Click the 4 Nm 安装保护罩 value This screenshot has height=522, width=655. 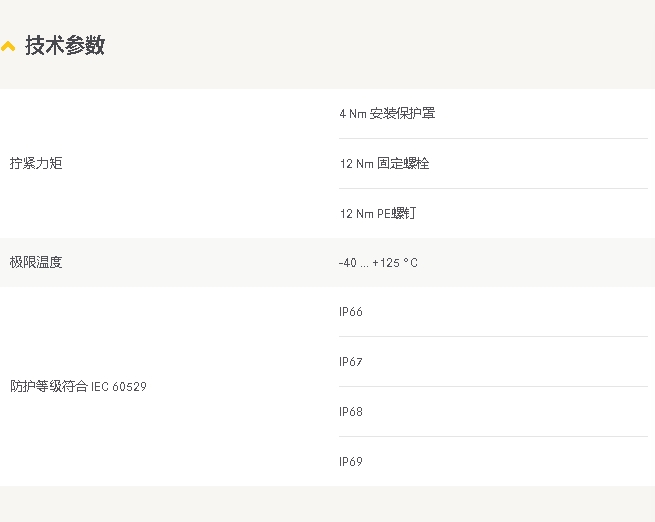[x=387, y=113]
